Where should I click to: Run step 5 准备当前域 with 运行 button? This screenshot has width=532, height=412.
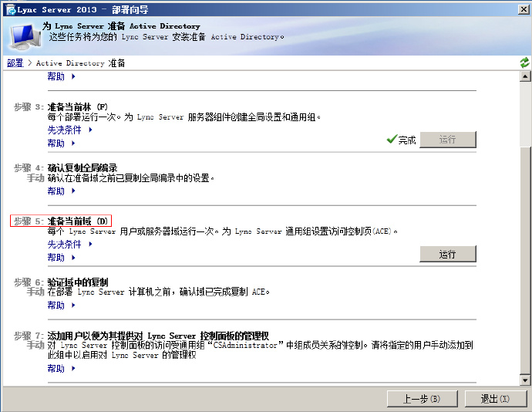click(448, 254)
